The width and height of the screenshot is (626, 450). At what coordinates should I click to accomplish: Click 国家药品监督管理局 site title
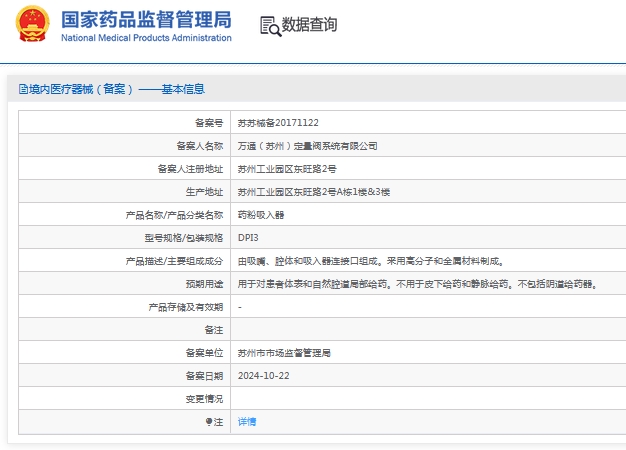point(146,20)
